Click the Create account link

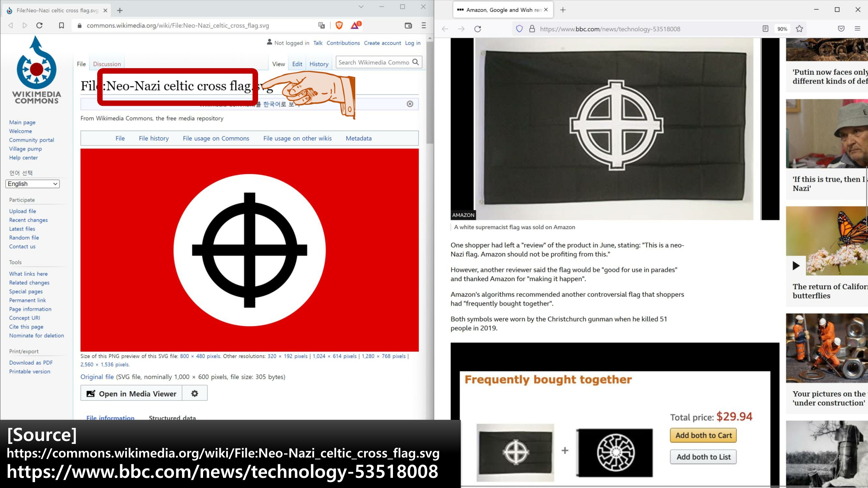click(382, 43)
